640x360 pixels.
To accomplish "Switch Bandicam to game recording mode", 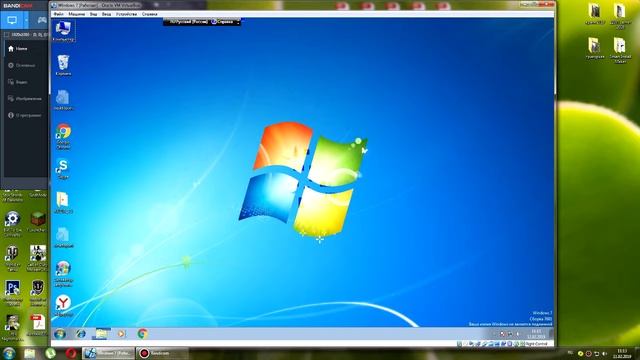I will click(x=42, y=20).
